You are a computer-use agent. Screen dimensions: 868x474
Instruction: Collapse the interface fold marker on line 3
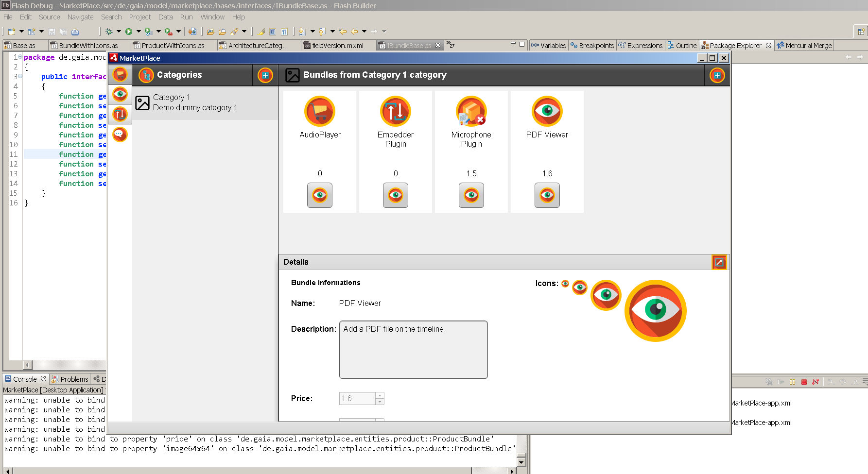pyautogui.click(x=20, y=76)
